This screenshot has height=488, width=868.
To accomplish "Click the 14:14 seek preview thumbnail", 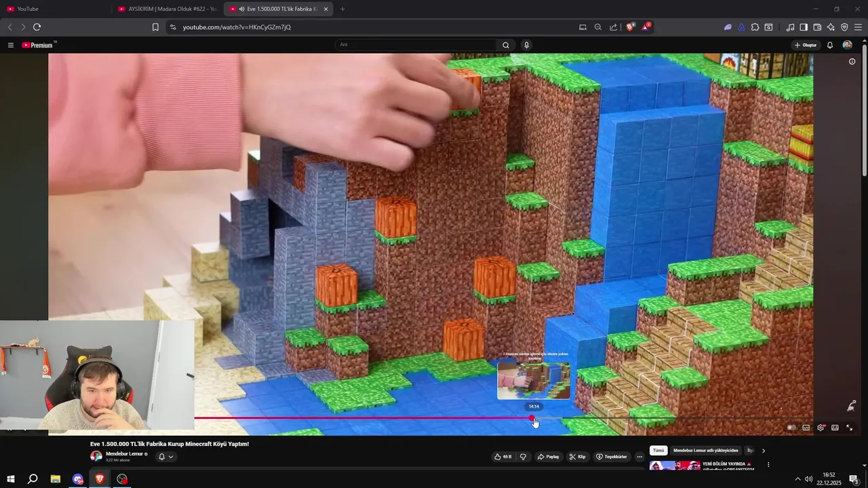I will (534, 380).
